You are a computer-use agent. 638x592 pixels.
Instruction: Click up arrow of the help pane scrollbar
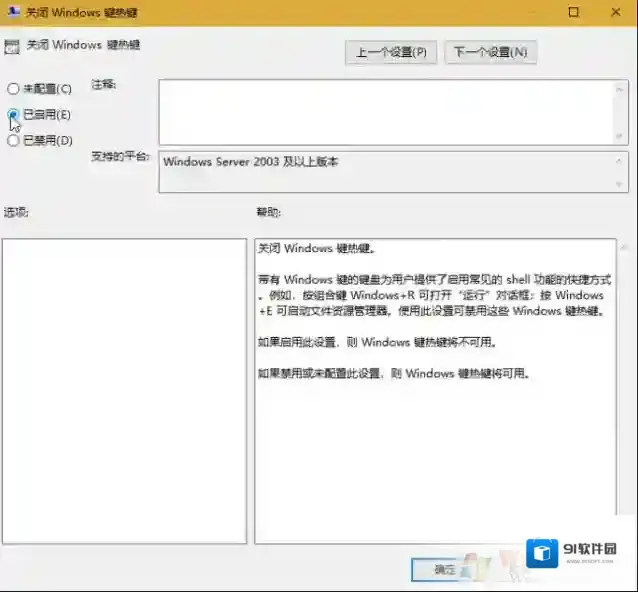[x=624, y=246]
